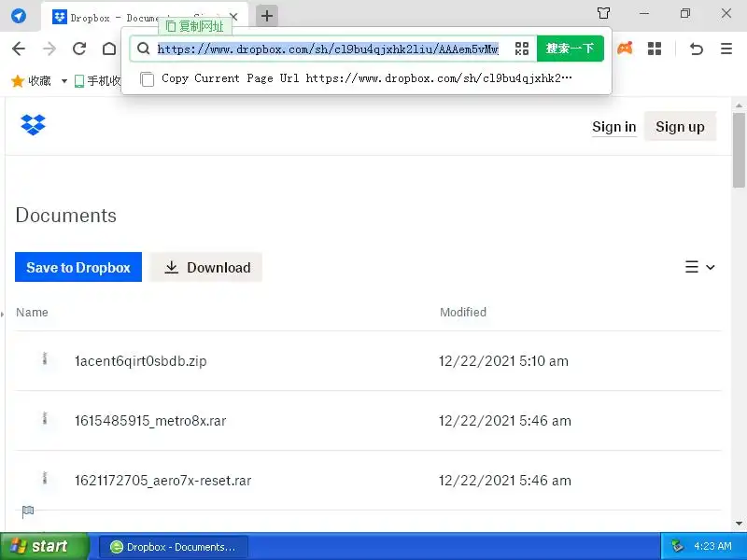Sort by the Modified column header
This screenshot has width=747, height=560.
pyautogui.click(x=463, y=313)
